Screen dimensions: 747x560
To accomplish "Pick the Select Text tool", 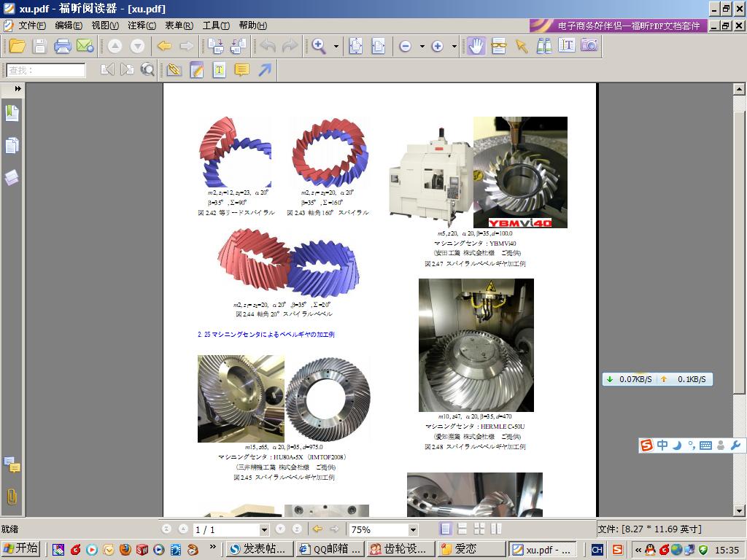I will [566, 46].
